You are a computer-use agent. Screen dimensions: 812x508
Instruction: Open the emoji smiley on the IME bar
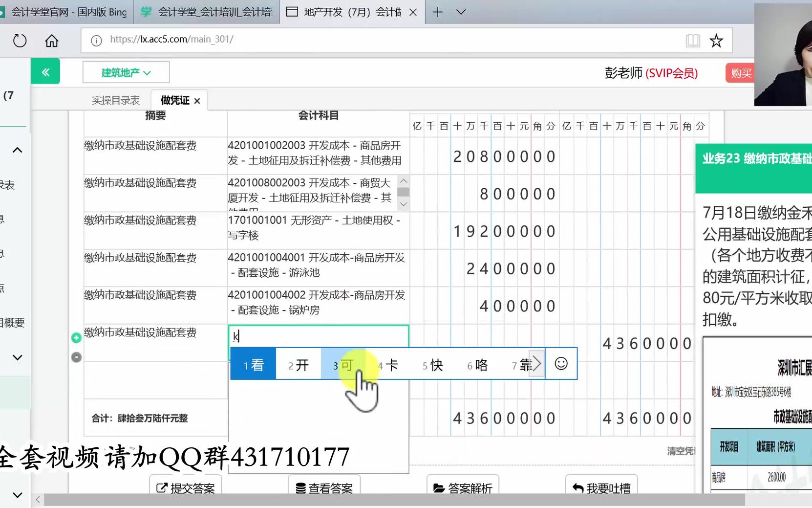click(560, 364)
